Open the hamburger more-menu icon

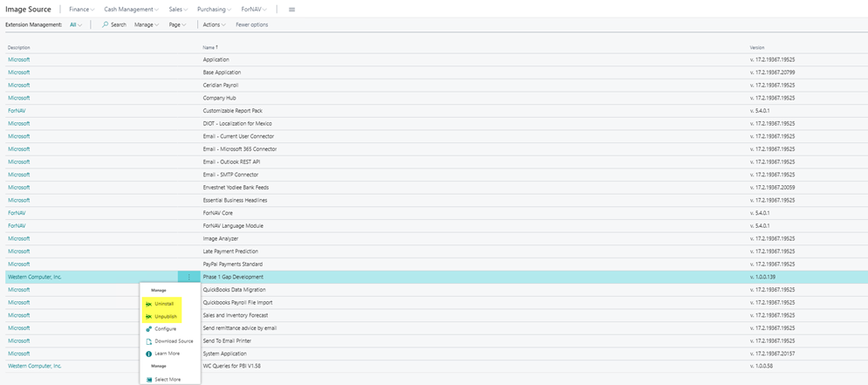pos(291,9)
